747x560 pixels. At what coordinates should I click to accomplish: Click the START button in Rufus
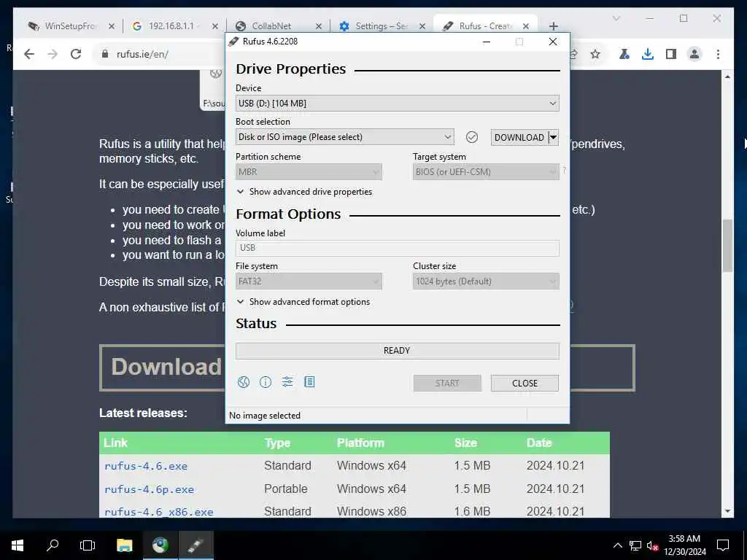point(447,384)
